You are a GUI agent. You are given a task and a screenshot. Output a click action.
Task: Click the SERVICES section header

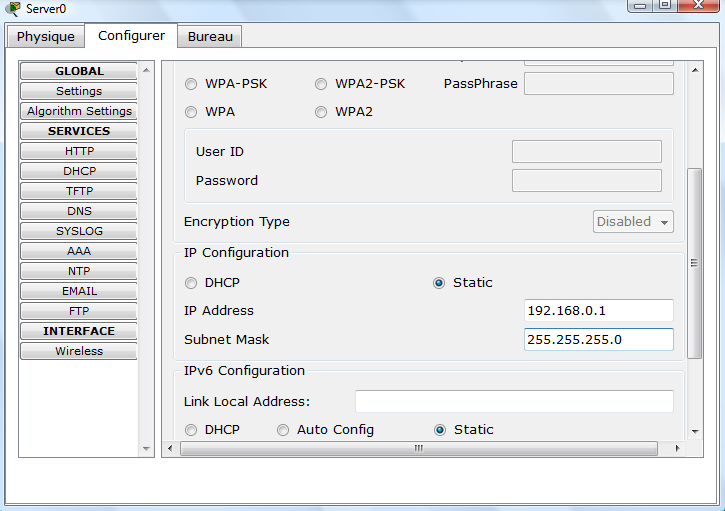pyautogui.click(x=79, y=131)
